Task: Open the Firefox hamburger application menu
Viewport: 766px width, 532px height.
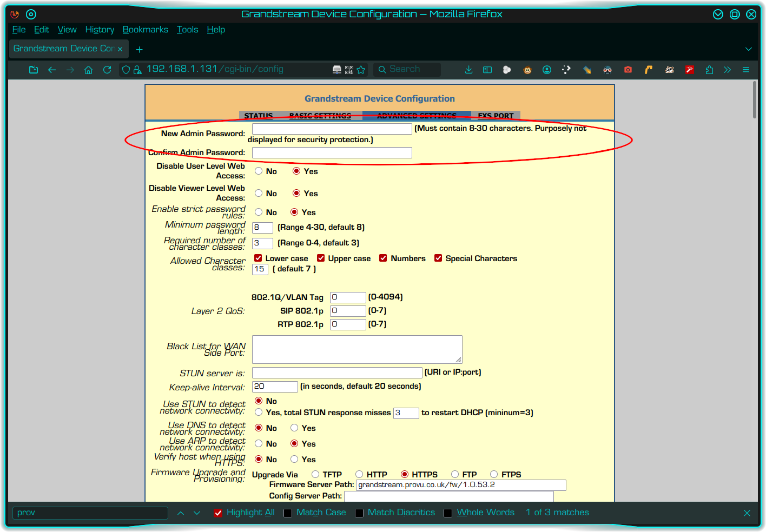Action: (746, 70)
